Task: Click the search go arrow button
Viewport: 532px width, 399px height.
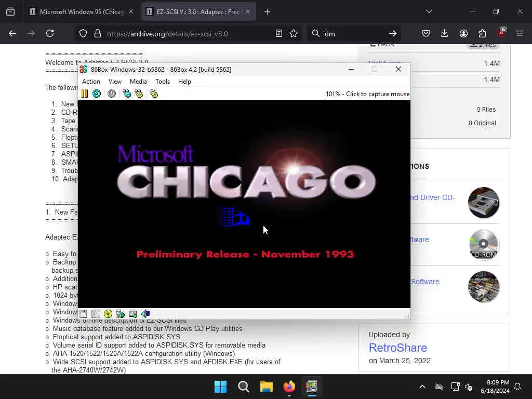Action: (393, 33)
